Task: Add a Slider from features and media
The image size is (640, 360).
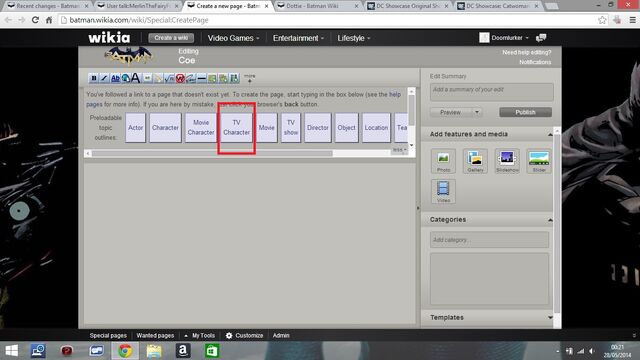Action: [539, 161]
